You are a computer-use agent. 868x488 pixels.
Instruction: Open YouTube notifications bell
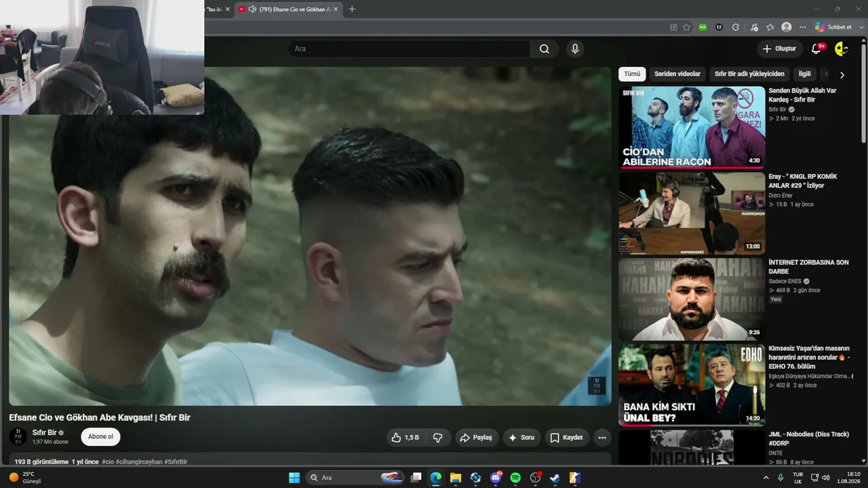(816, 49)
